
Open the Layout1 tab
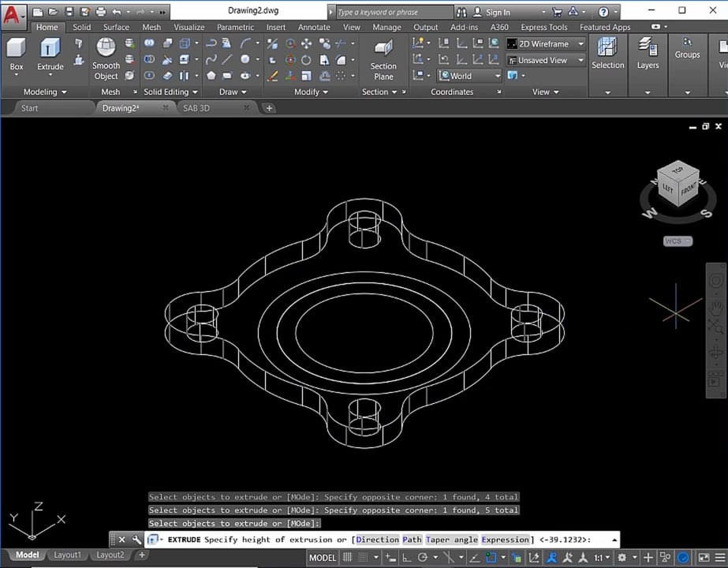click(x=67, y=555)
